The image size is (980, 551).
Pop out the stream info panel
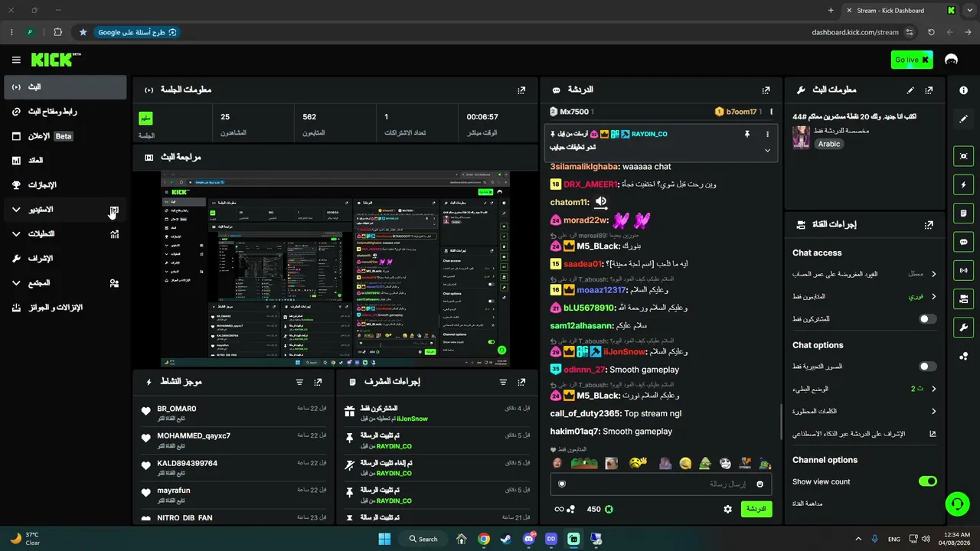pos(929,90)
